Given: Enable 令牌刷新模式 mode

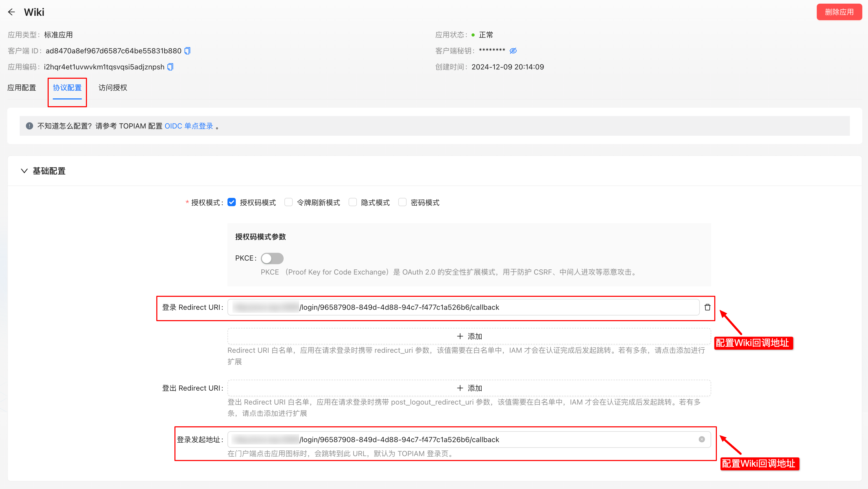Looking at the screenshot, I should (x=289, y=202).
